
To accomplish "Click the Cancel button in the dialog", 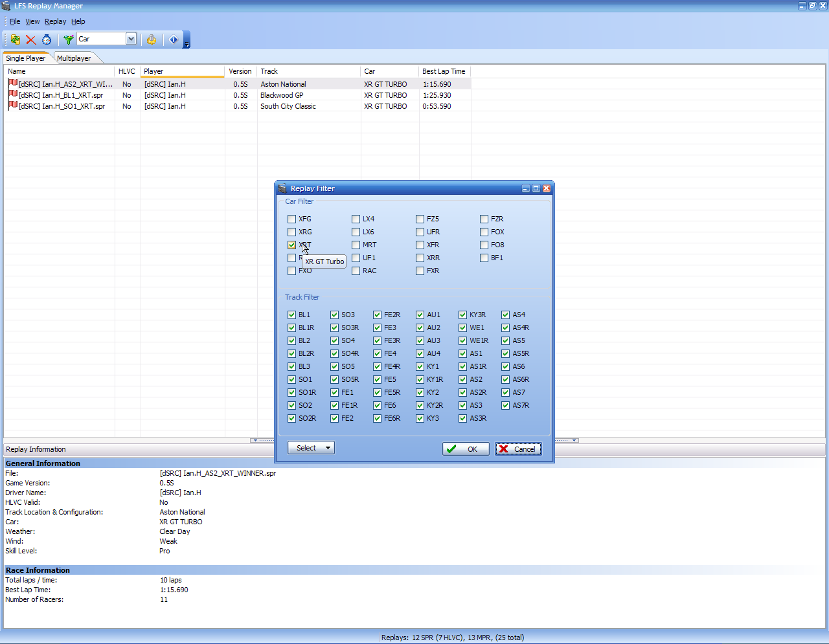I will tap(518, 449).
